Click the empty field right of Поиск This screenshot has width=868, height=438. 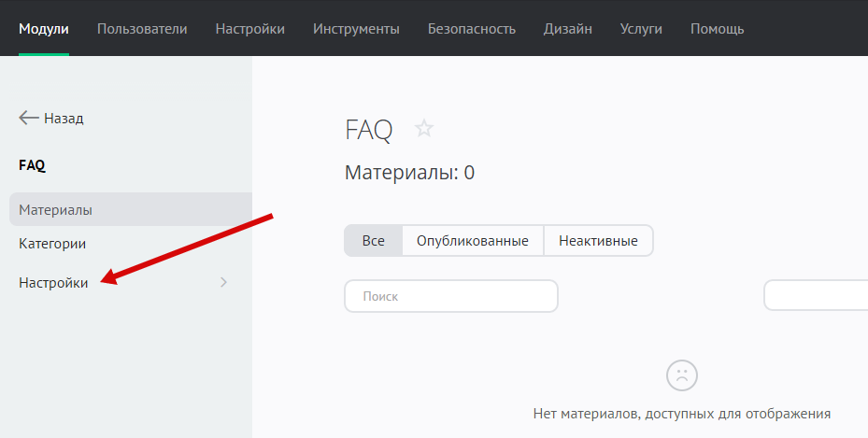pyautogui.click(x=816, y=296)
